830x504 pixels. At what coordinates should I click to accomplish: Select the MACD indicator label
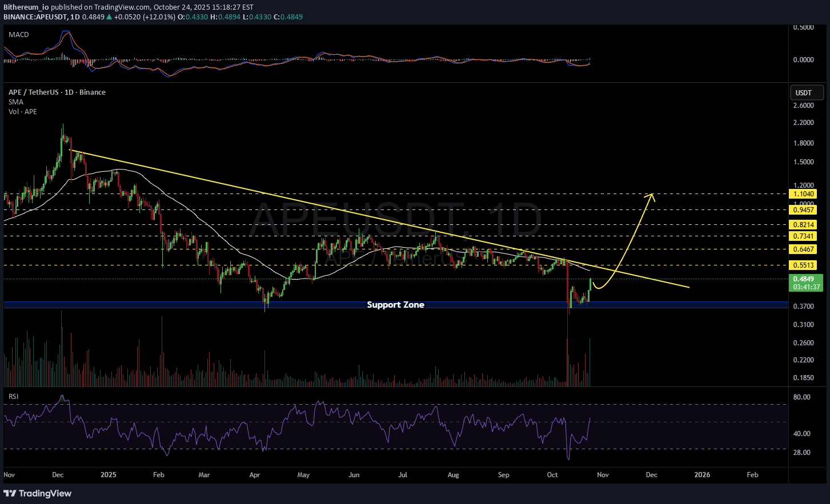[x=18, y=35]
